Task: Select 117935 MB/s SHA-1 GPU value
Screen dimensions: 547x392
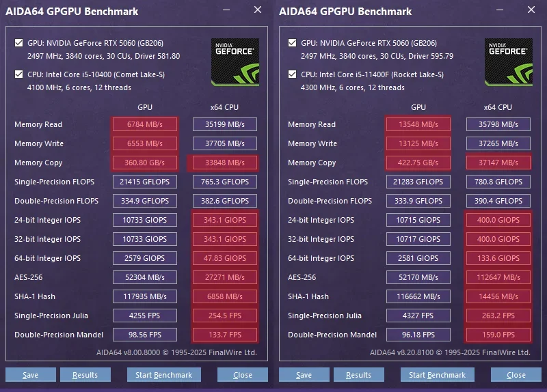Action: (x=145, y=296)
